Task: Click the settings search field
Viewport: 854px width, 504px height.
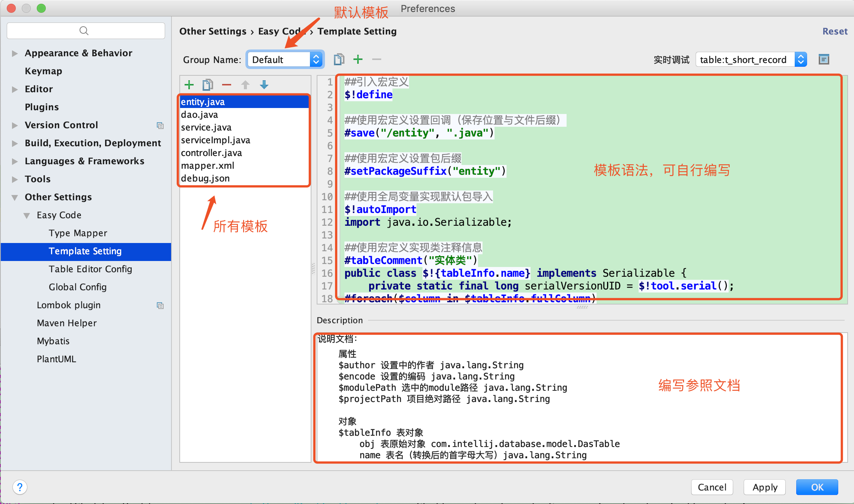Action: pos(86,31)
